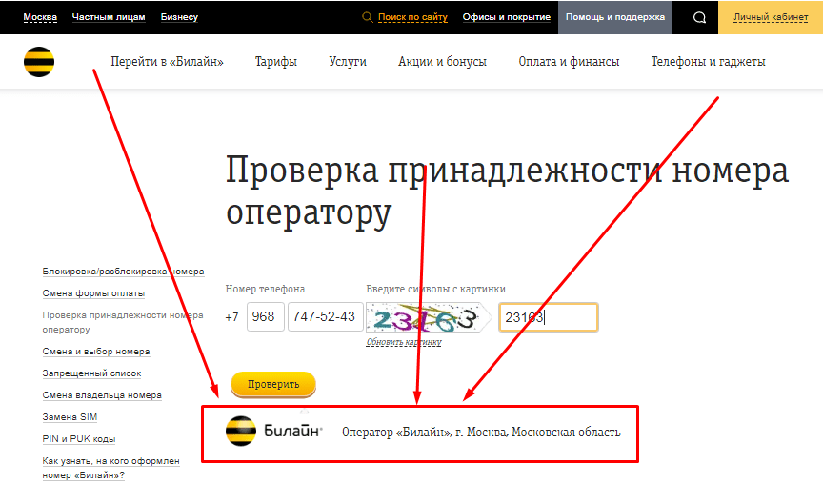Focus the operator code field 968
The width and height of the screenshot is (823, 504).
click(x=266, y=316)
